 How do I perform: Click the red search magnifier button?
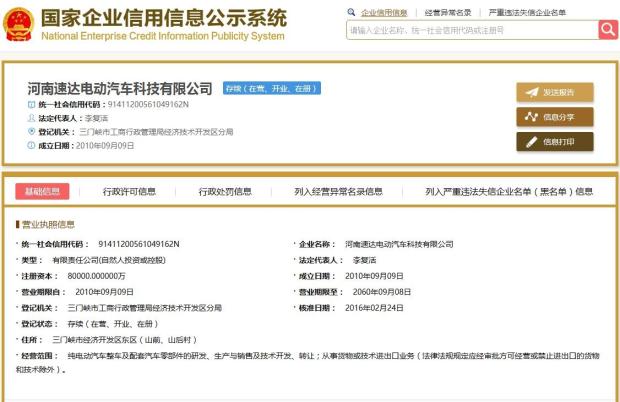point(608,30)
